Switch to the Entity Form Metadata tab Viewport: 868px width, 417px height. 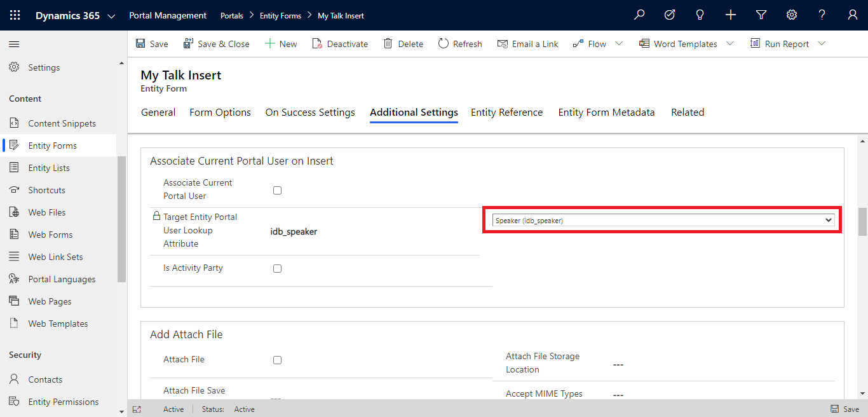(x=606, y=112)
